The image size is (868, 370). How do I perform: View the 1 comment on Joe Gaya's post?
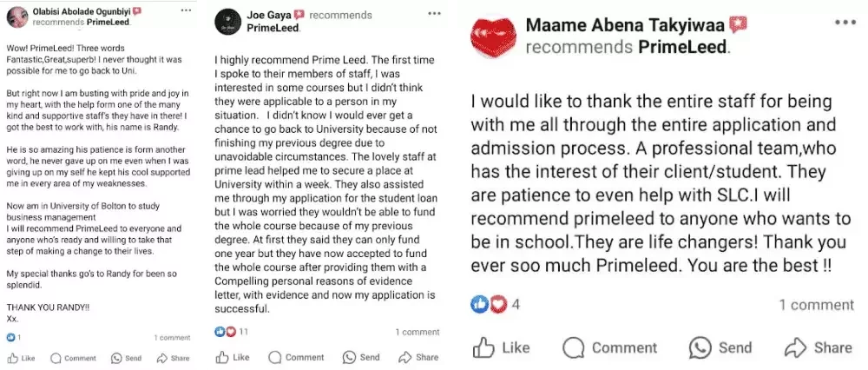click(x=417, y=332)
